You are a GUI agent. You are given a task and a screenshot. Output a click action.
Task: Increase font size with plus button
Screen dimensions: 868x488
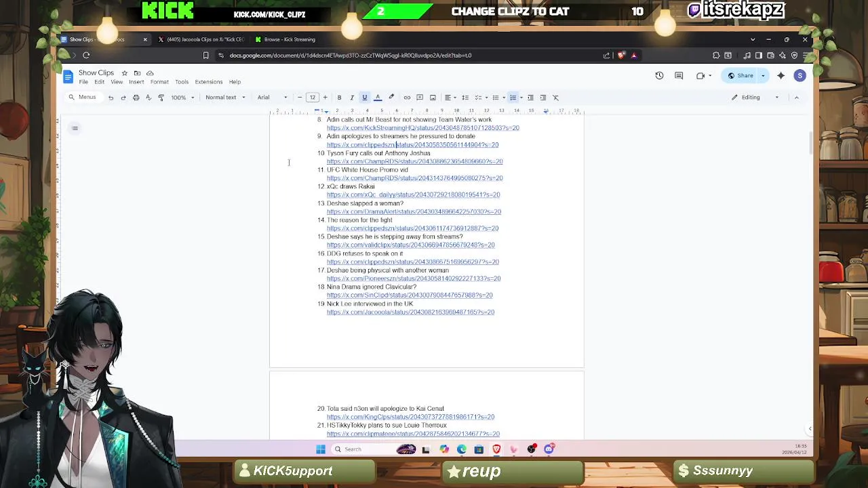325,98
